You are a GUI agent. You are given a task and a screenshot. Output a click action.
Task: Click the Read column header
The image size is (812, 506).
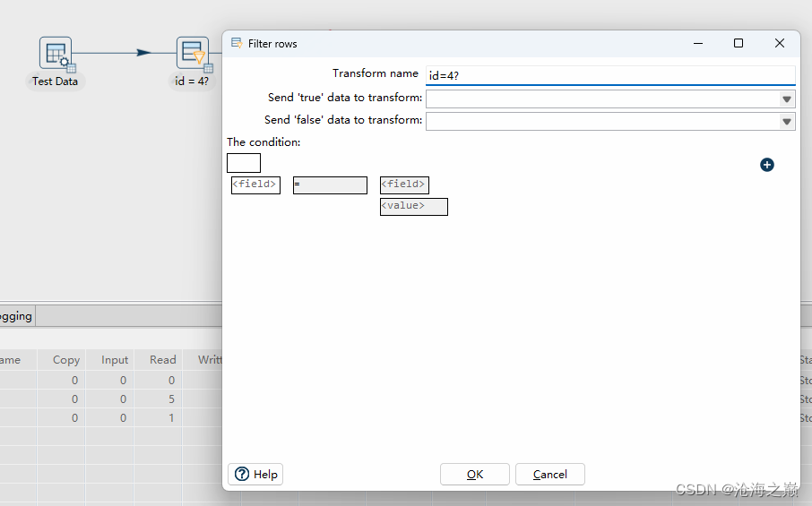(163, 359)
